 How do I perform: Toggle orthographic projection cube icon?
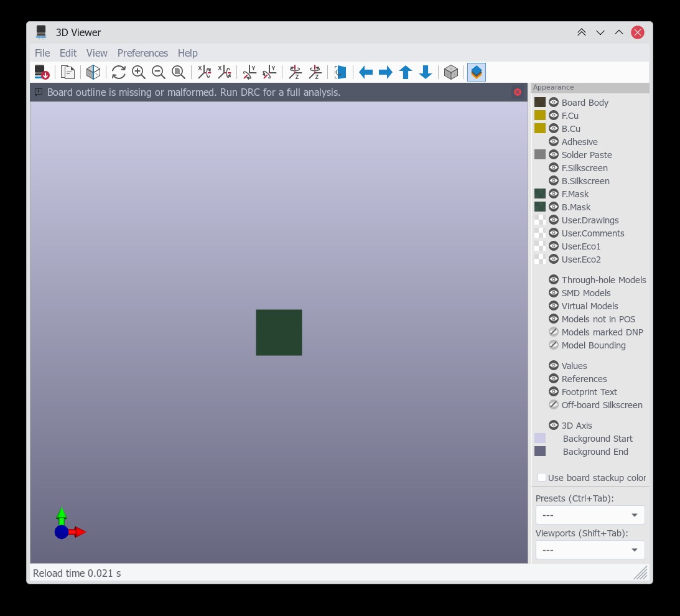pos(451,72)
